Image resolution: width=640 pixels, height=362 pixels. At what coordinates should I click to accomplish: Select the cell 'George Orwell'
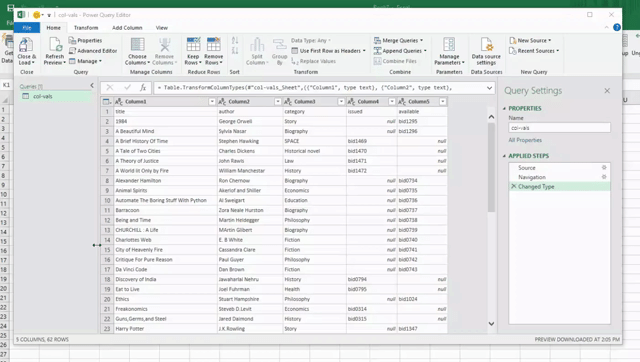[x=250, y=121]
